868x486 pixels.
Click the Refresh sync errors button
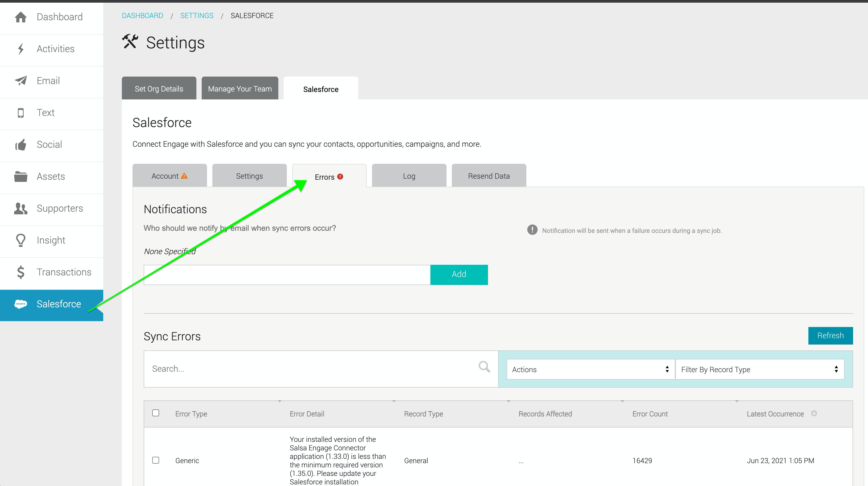[830, 336]
